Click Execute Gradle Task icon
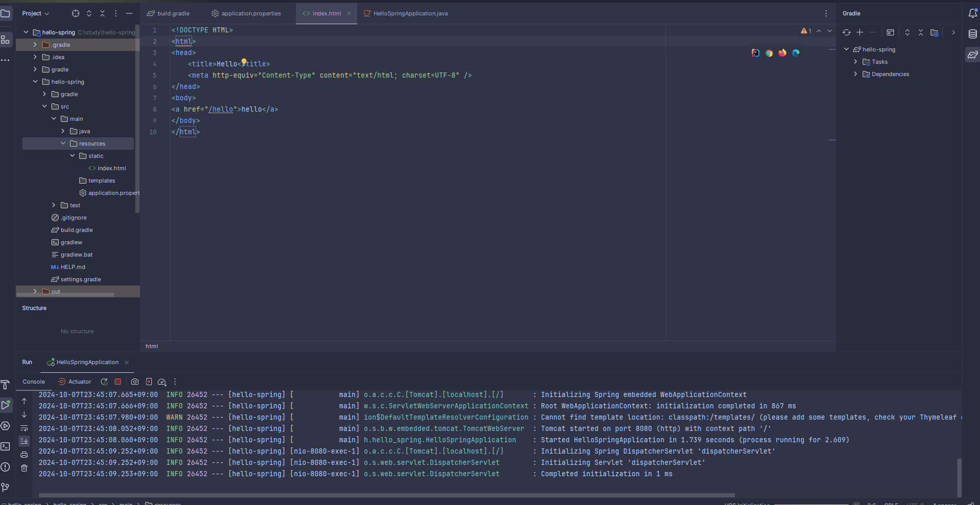The width and height of the screenshot is (980, 505). [890, 32]
